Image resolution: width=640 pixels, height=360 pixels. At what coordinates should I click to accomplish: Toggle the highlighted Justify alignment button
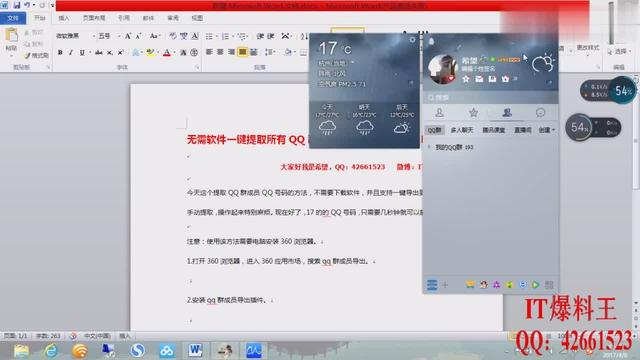242,52
